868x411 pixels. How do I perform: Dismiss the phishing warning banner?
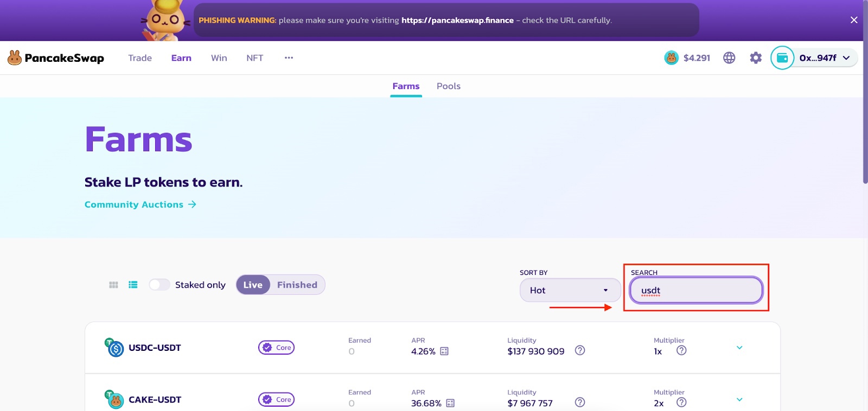(854, 20)
